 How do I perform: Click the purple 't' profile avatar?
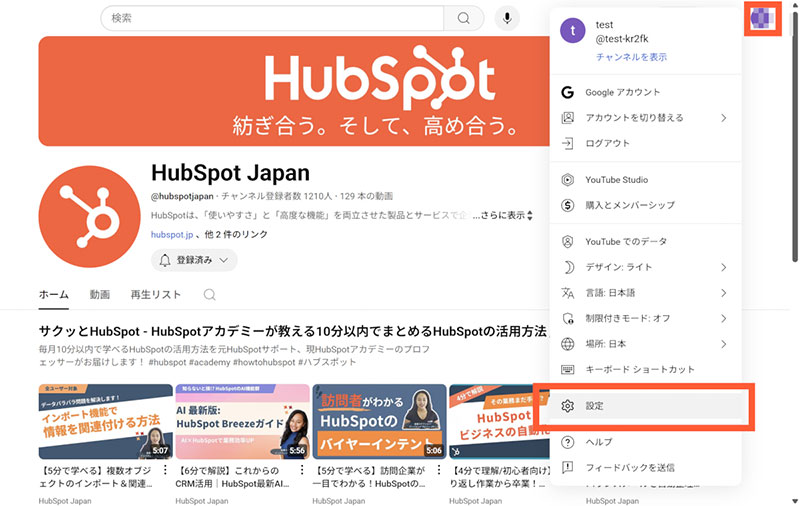[572, 31]
